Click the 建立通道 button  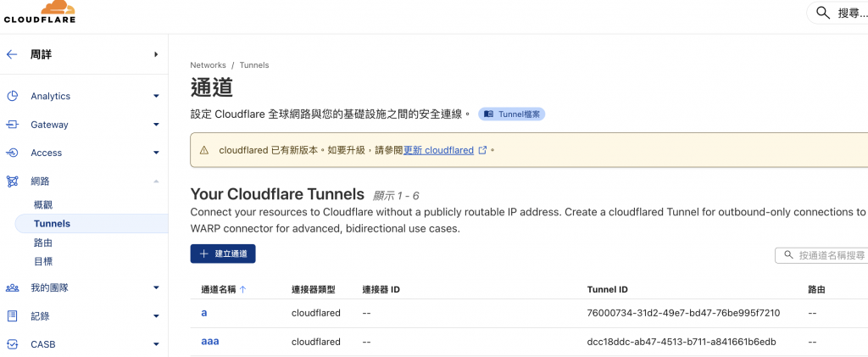click(223, 254)
